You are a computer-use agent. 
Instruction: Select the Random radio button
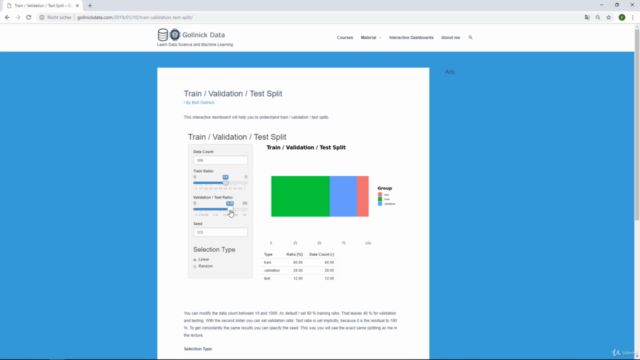[195, 266]
